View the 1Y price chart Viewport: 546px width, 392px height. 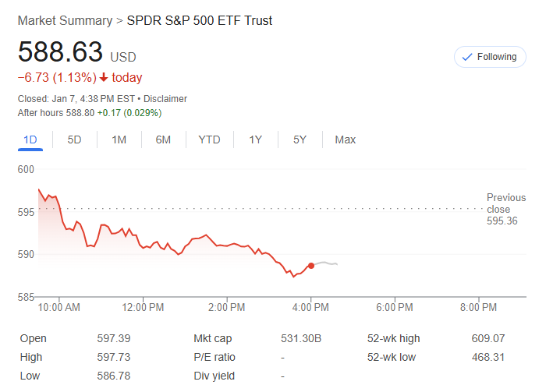click(x=255, y=139)
